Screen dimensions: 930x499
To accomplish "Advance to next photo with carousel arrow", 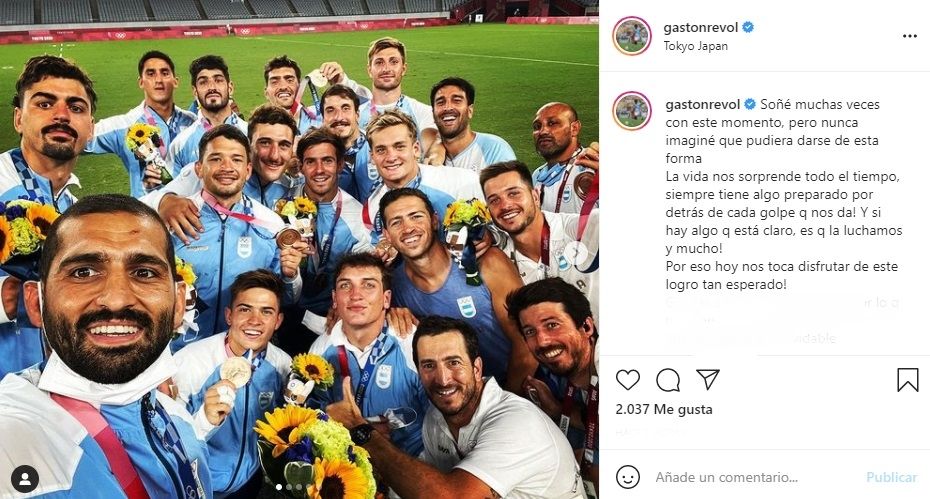I will click(x=575, y=253).
